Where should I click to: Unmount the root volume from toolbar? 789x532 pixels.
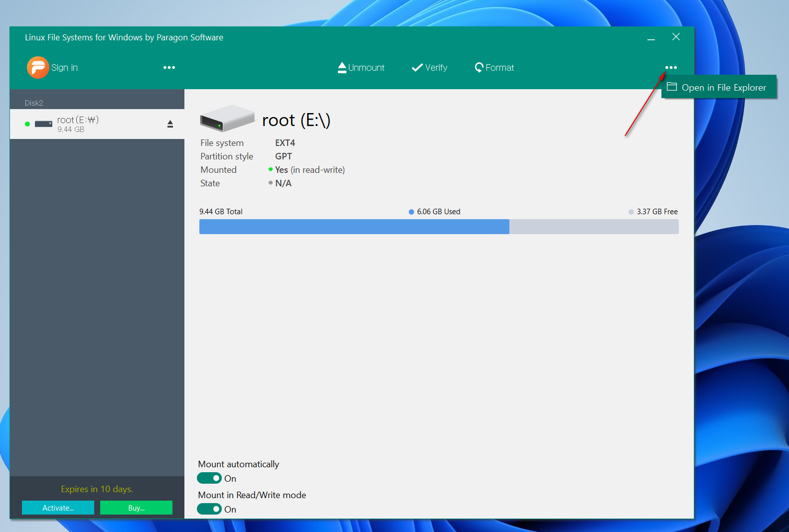[x=361, y=68]
